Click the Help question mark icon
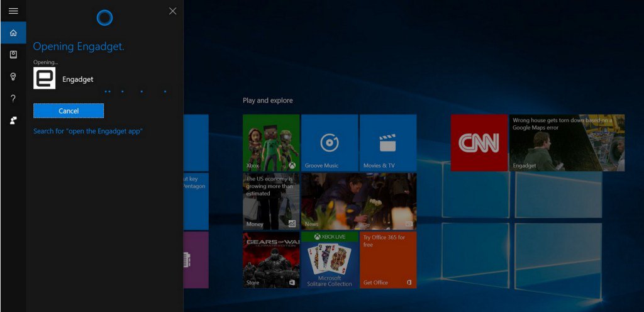Screen dimensions: 644x312 tap(13, 99)
